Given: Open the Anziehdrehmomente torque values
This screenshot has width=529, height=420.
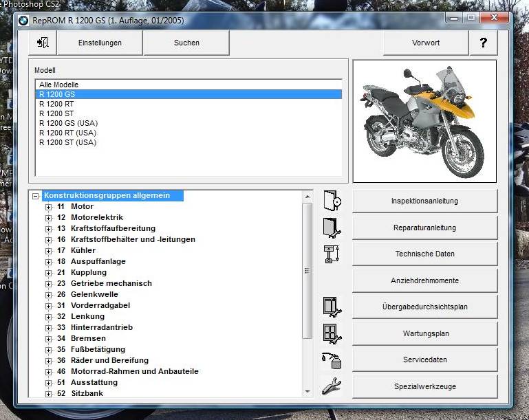Looking at the screenshot, I should (x=424, y=280).
